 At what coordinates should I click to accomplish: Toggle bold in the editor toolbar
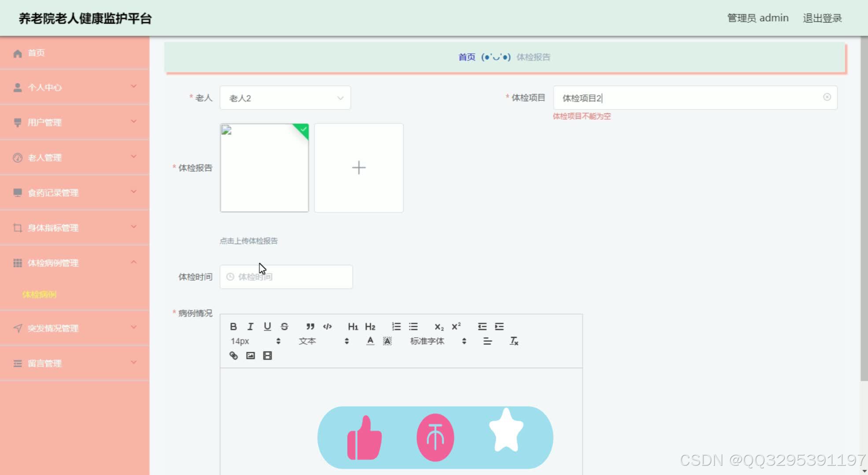click(233, 326)
